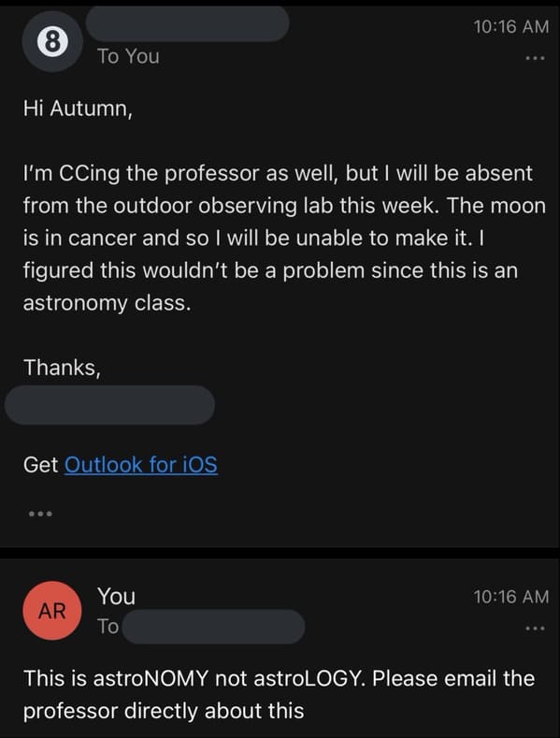
Task: Open the Outlook for iOS link
Action: 141,465
